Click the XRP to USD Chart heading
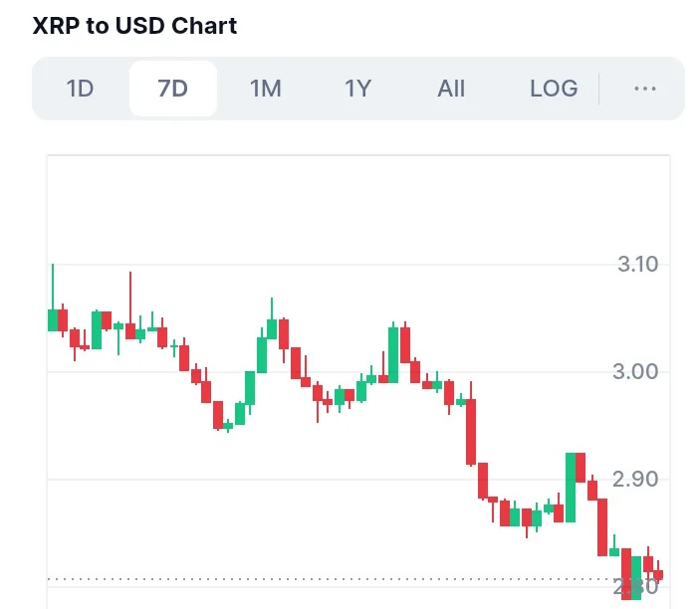This screenshot has width=700, height=609. tap(135, 25)
